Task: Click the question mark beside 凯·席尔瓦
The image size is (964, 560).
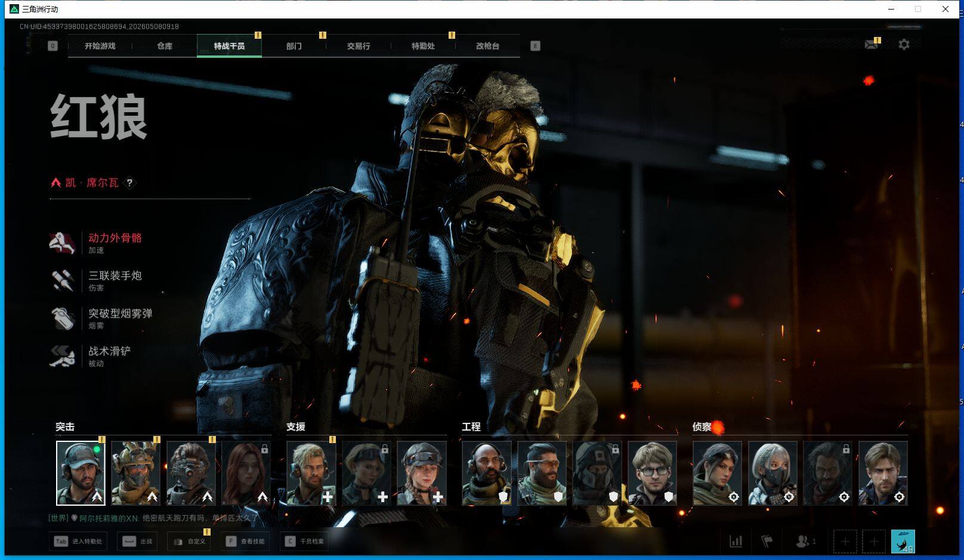Action: click(129, 183)
